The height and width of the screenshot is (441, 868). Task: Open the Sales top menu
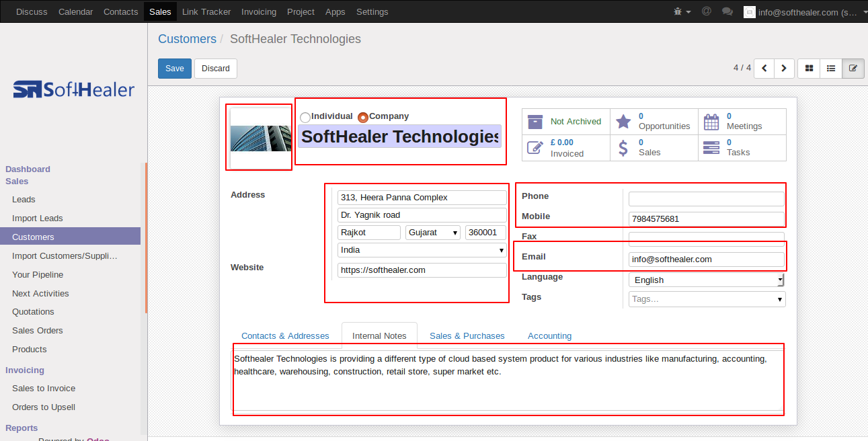coord(160,11)
